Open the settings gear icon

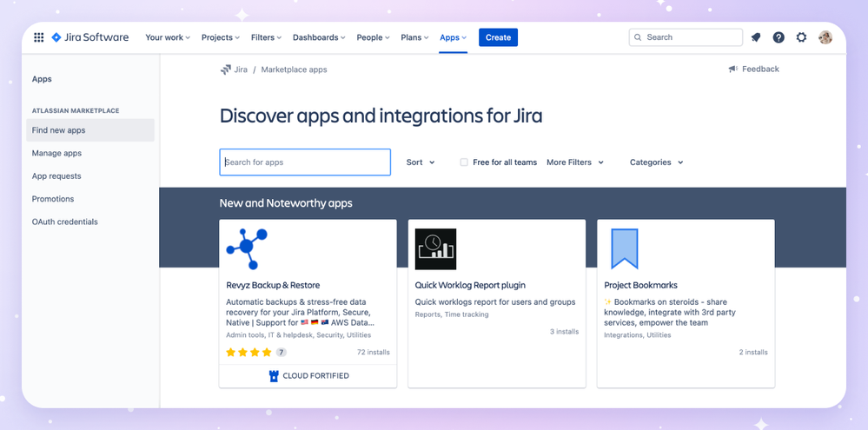click(x=801, y=37)
